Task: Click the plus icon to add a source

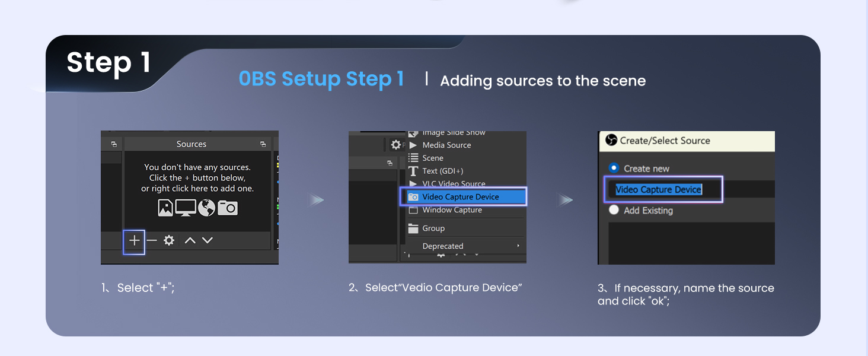Action: (134, 240)
